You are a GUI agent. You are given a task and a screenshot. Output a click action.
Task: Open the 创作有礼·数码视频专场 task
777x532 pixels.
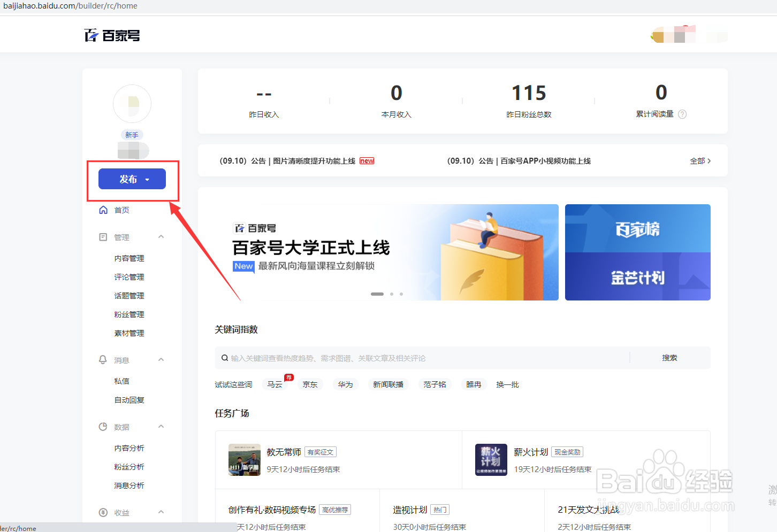pyautogui.click(x=272, y=510)
